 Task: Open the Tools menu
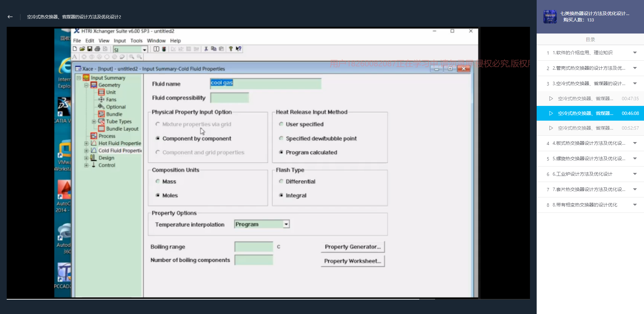136,41
